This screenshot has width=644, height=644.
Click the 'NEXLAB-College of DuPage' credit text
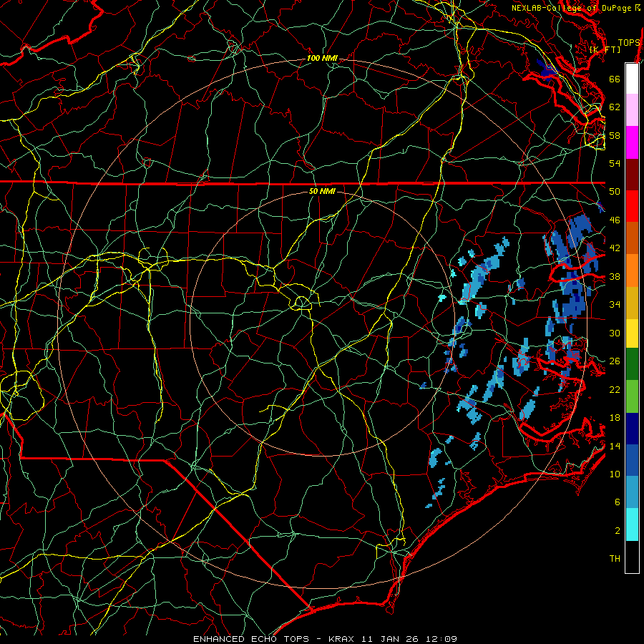[572, 8]
